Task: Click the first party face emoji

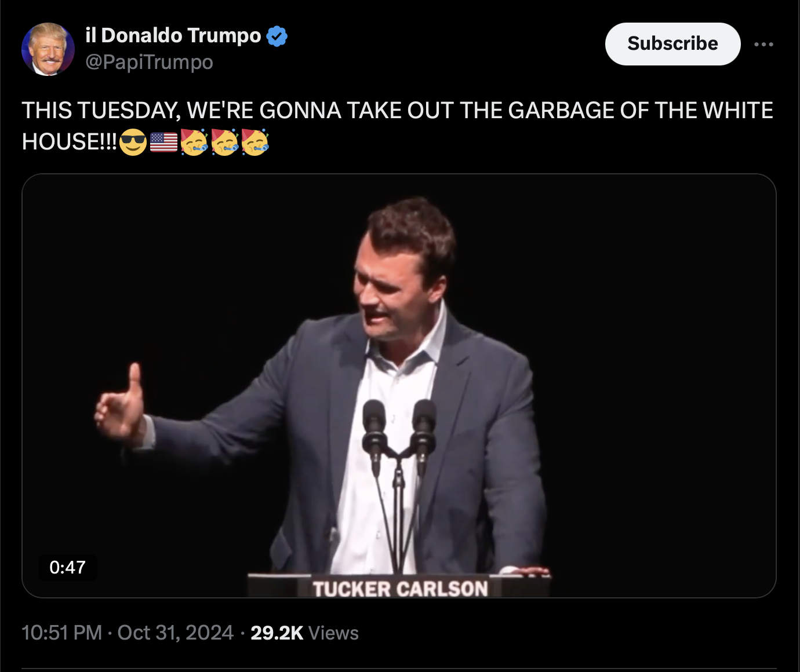Action: pyautogui.click(x=194, y=142)
